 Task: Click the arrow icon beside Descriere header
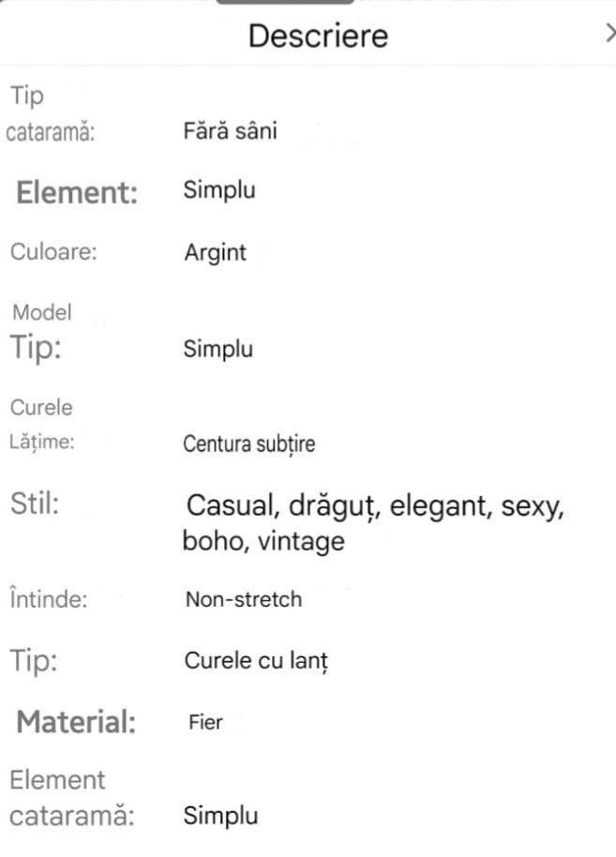click(x=609, y=34)
